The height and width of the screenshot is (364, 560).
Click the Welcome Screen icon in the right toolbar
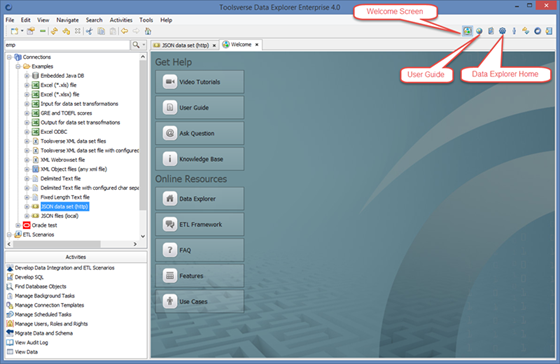click(x=467, y=31)
